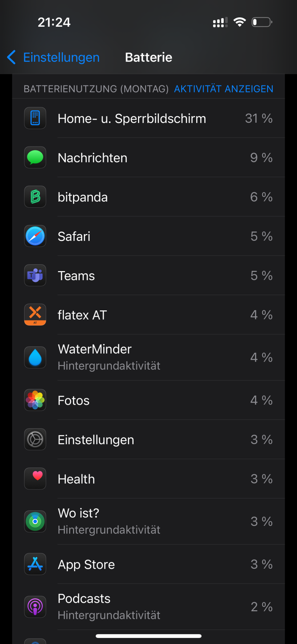Tap the battery icon in the status bar

click(x=262, y=22)
